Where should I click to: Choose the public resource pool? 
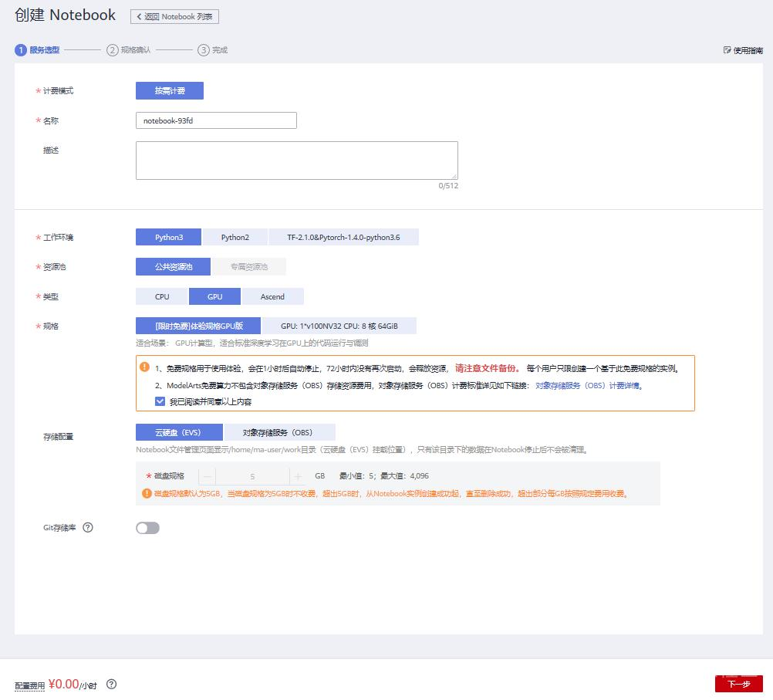coord(174,267)
